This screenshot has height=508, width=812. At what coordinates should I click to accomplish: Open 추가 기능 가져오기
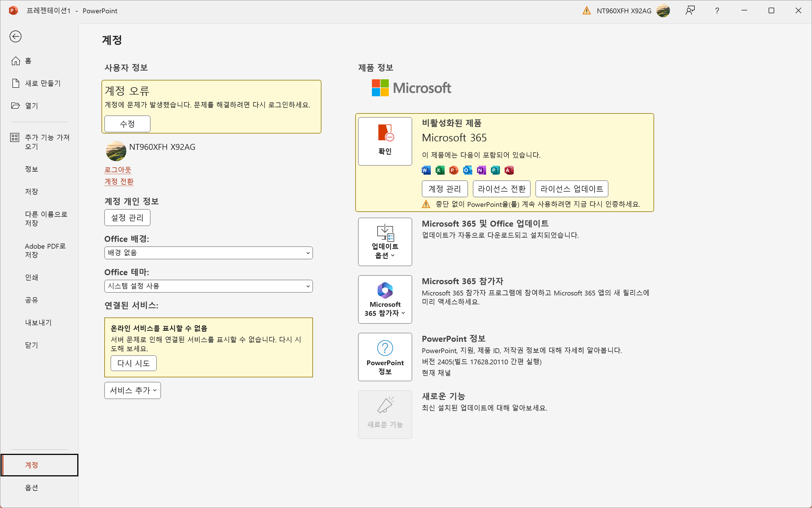click(39, 142)
